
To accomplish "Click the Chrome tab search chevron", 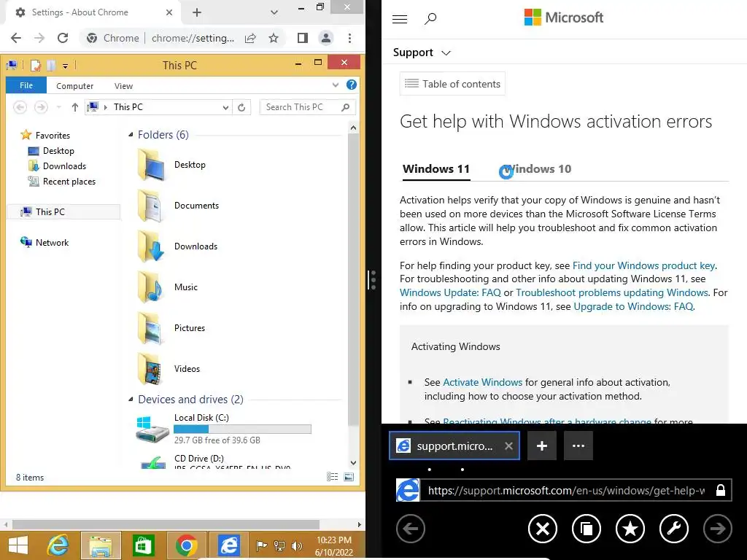I will [274, 12].
